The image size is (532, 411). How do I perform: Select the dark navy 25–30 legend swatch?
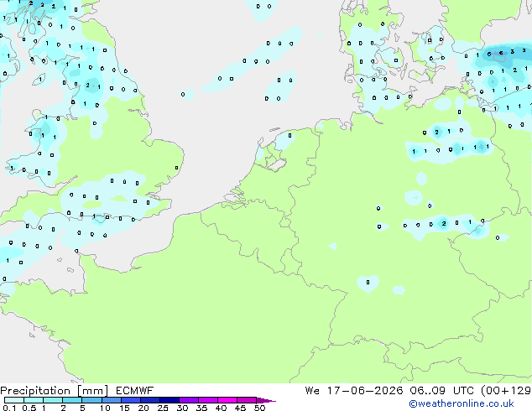[x=170, y=400]
